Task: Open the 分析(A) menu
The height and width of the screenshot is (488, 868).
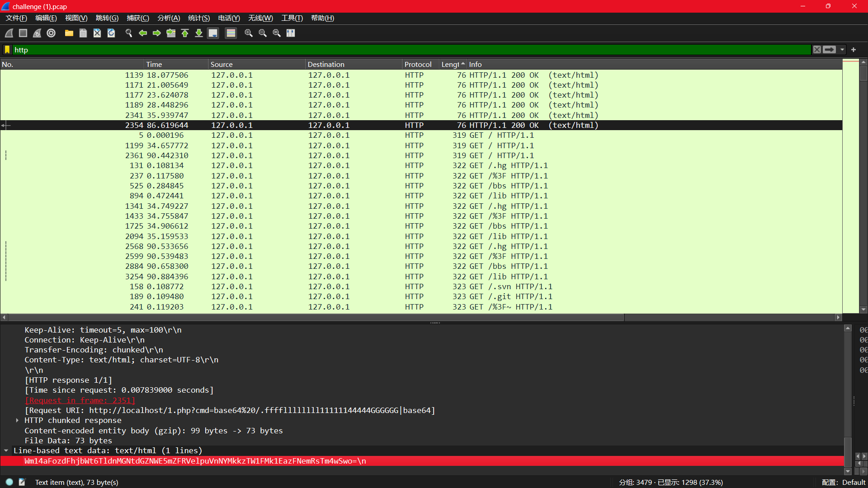Action: pos(169,18)
